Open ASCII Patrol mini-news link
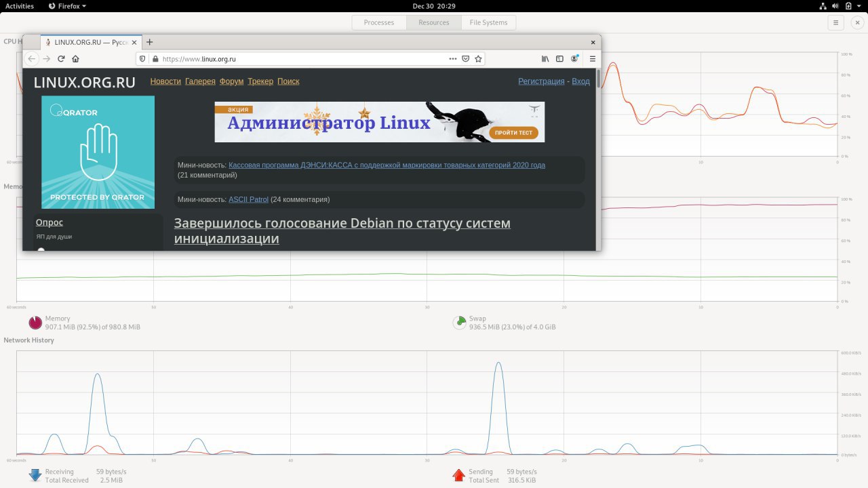Image resolution: width=868 pixels, height=488 pixels. coord(248,200)
